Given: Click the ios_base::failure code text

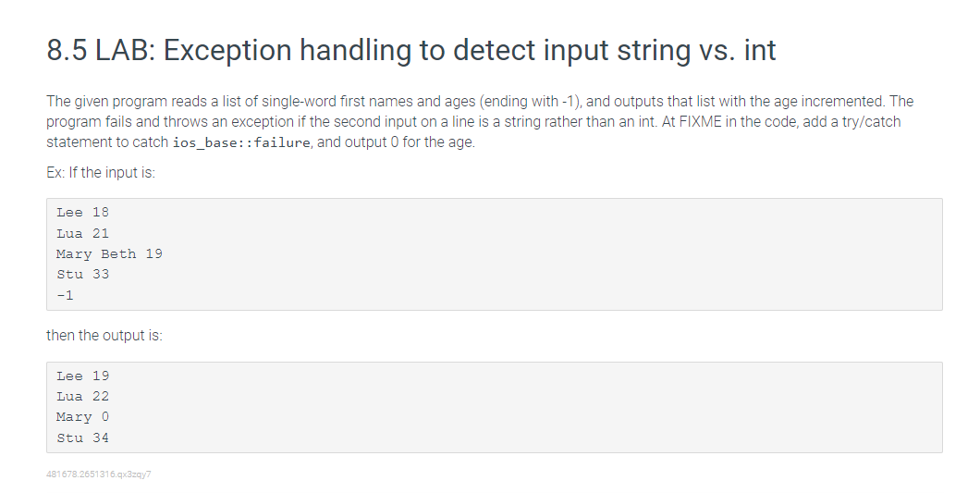Looking at the screenshot, I should 241,142.
